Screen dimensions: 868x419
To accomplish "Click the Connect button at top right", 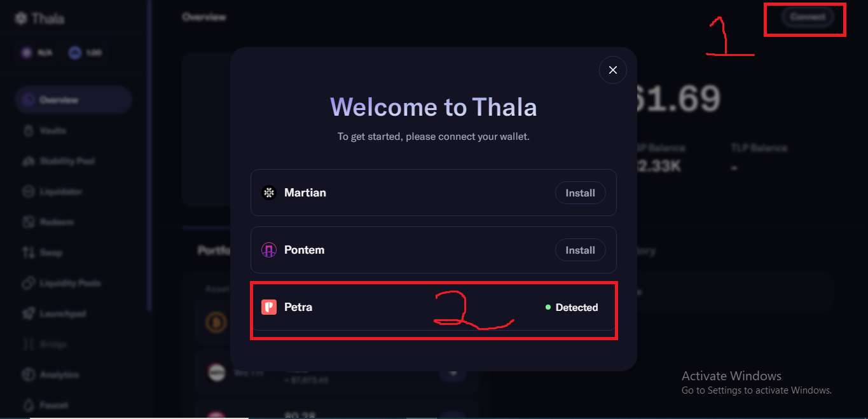I will click(808, 17).
